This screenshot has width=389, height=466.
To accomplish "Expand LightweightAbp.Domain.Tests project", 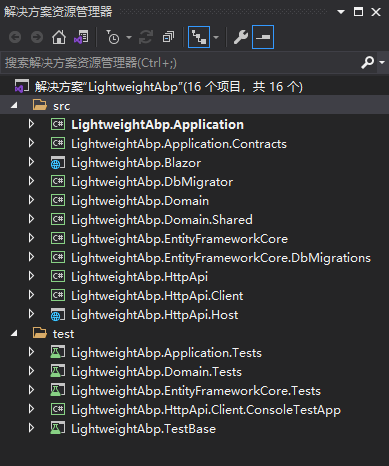I will pos(31,371).
